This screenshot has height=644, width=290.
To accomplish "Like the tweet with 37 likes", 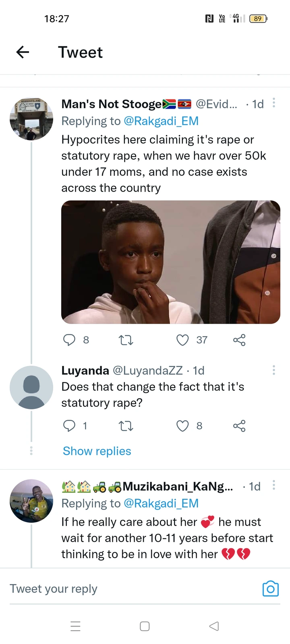I will point(182,340).
